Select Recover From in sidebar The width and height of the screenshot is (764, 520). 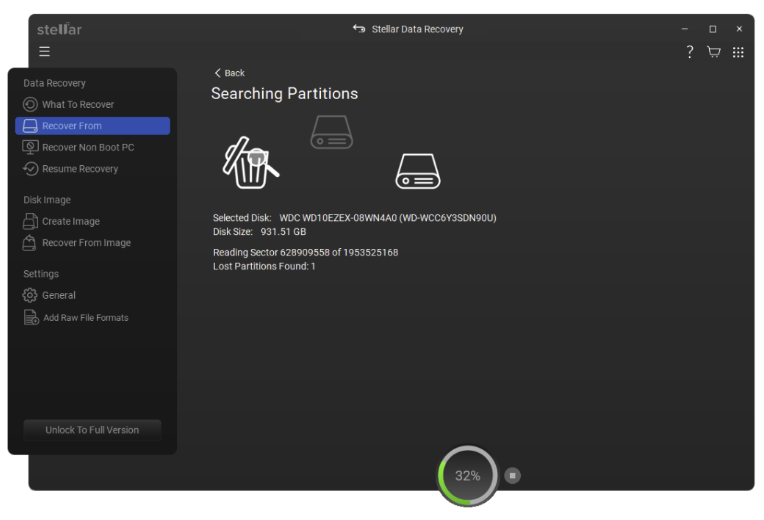[92, 126]
